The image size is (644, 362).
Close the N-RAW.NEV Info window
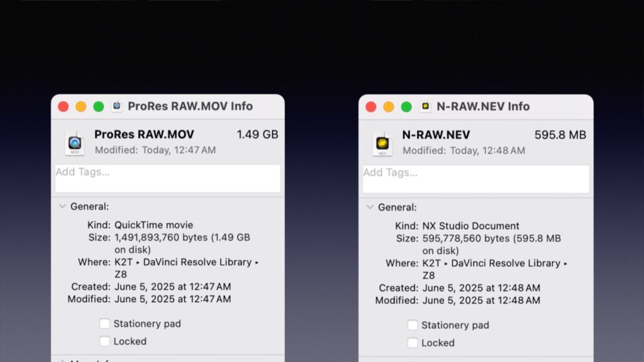371,107
